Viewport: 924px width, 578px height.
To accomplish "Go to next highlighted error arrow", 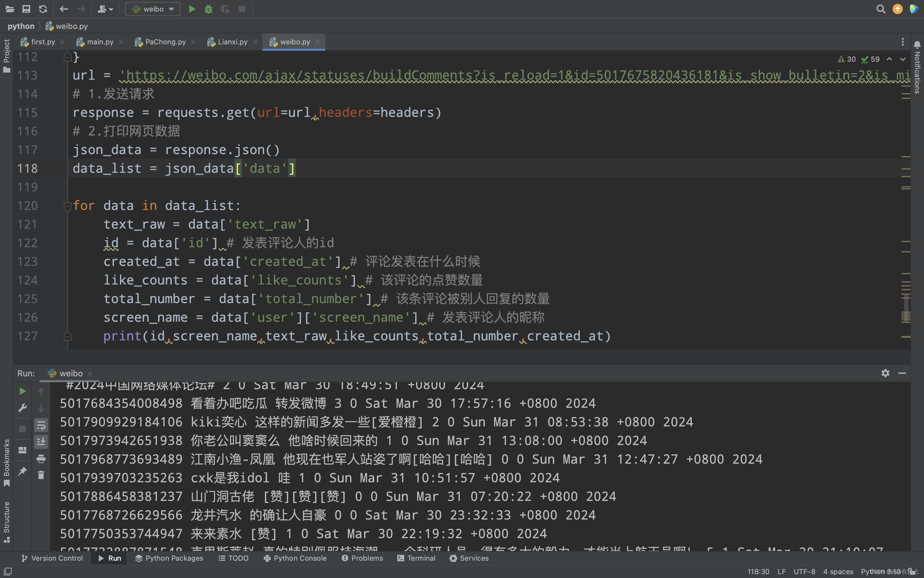I will tap(903, 59).
